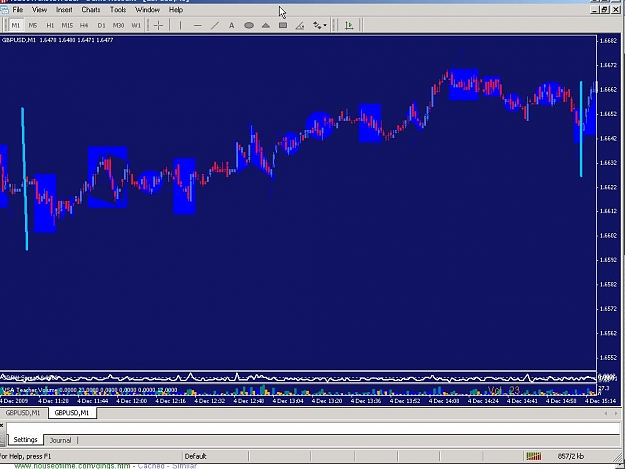The width and height of the screenshot is (625, 469).
Task: Open the File menu
Action: click(x=18, y=10)
